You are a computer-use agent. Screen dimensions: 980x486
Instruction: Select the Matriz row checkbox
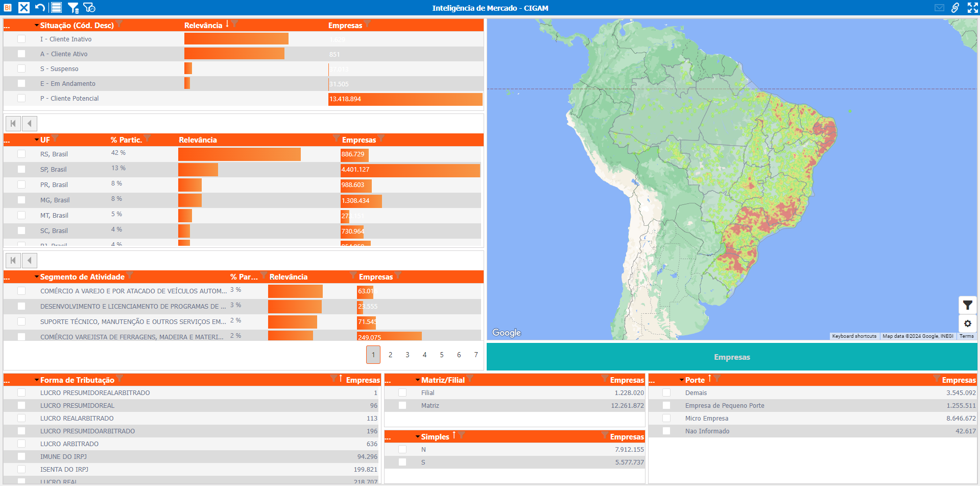[402, 405]
